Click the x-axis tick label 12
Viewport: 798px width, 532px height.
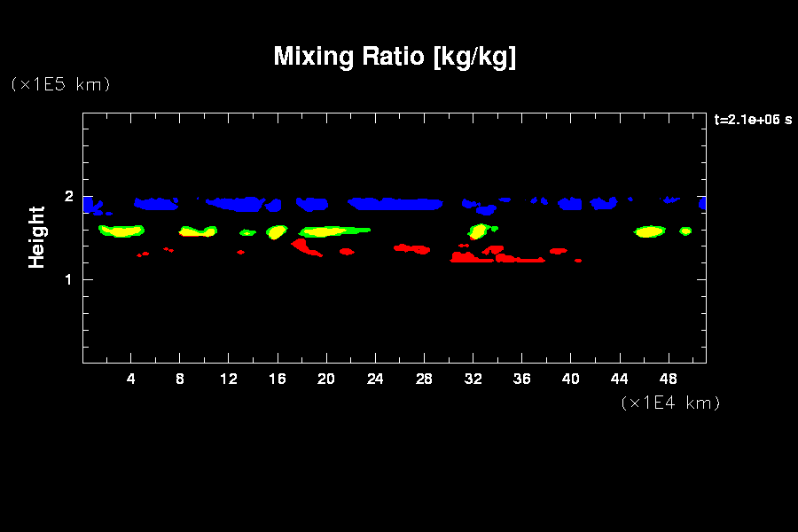[229, 379]
